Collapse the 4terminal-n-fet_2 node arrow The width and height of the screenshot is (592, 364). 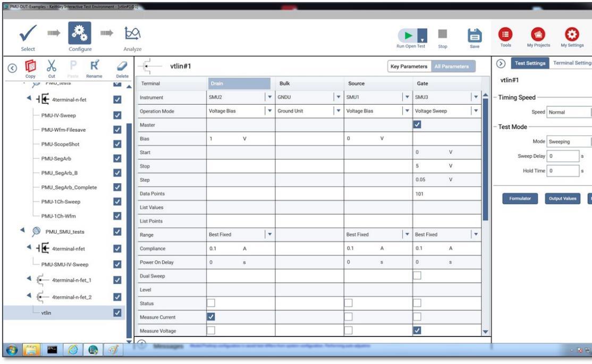(x=29, y=295)
